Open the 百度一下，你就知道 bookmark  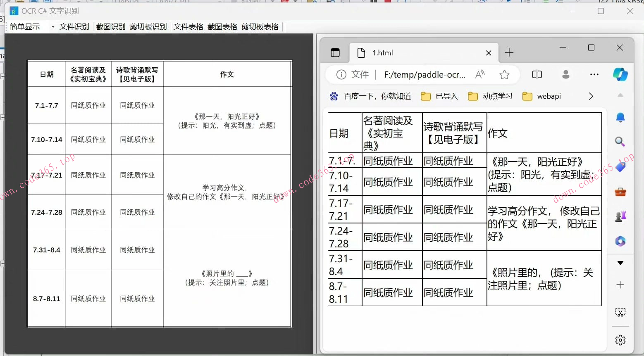pos(370,96)
